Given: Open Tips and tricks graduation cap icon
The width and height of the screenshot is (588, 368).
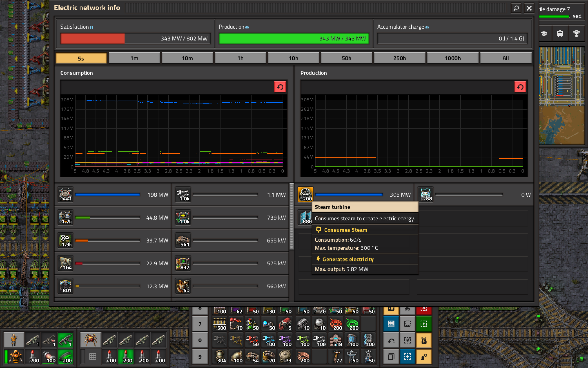Looking at the screenshot, I should (544, 34).
